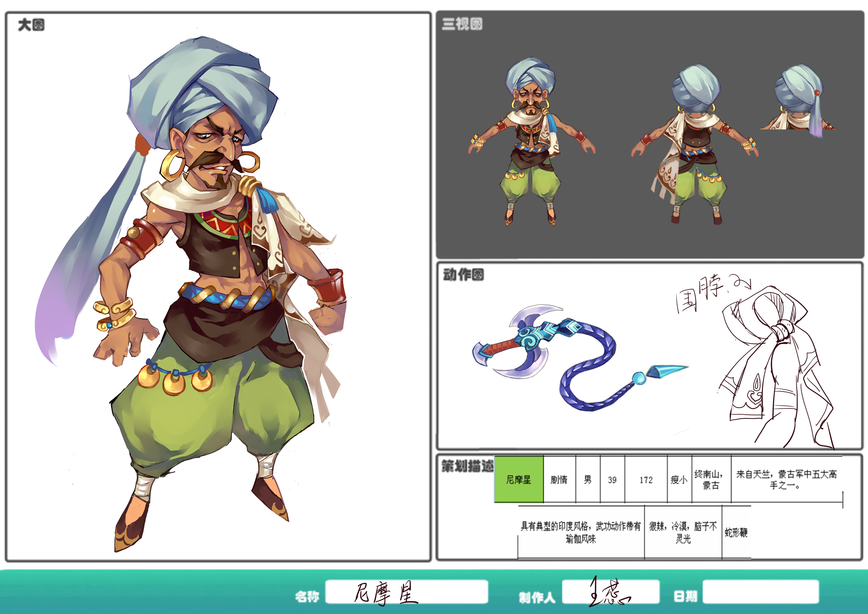Click the green 尼摩星 name cell
The width and height of the screenshot is (868, 614).
(519, 479)
